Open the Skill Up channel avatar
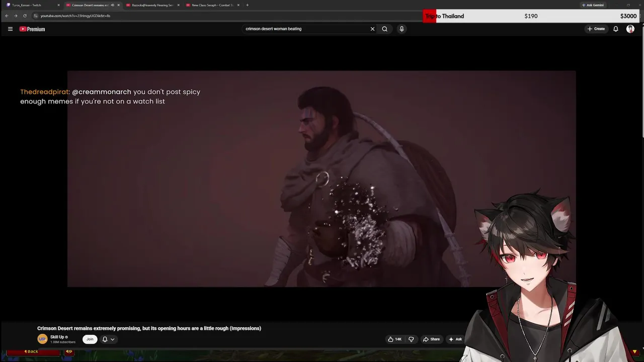The height and width of the screenshot is (362, 644). [42, 339]
